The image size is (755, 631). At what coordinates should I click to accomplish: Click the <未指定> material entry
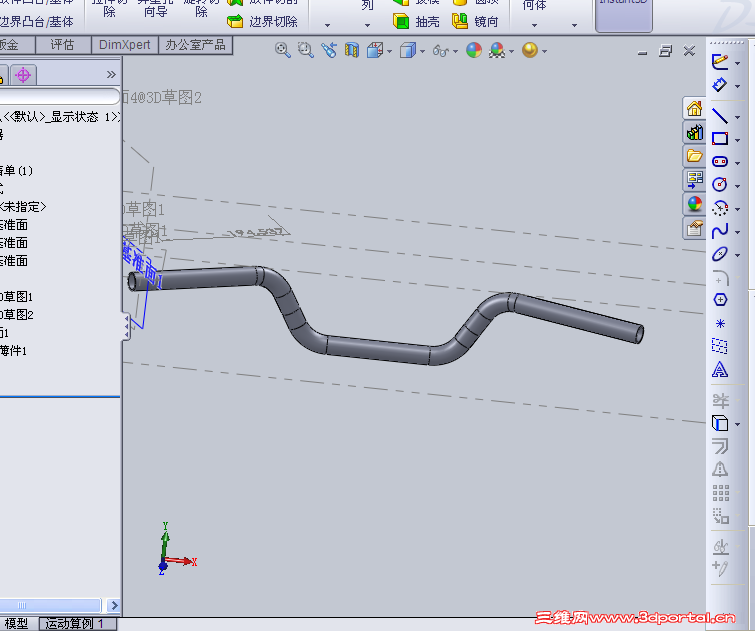pos(23,207)
